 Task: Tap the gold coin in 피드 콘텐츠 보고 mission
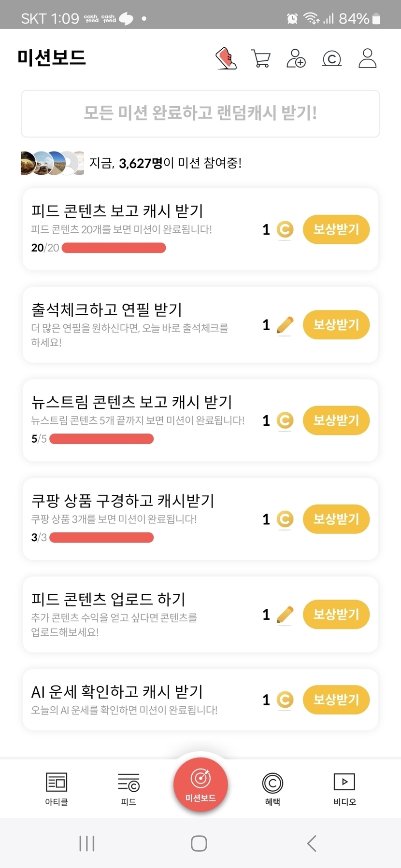285,229
